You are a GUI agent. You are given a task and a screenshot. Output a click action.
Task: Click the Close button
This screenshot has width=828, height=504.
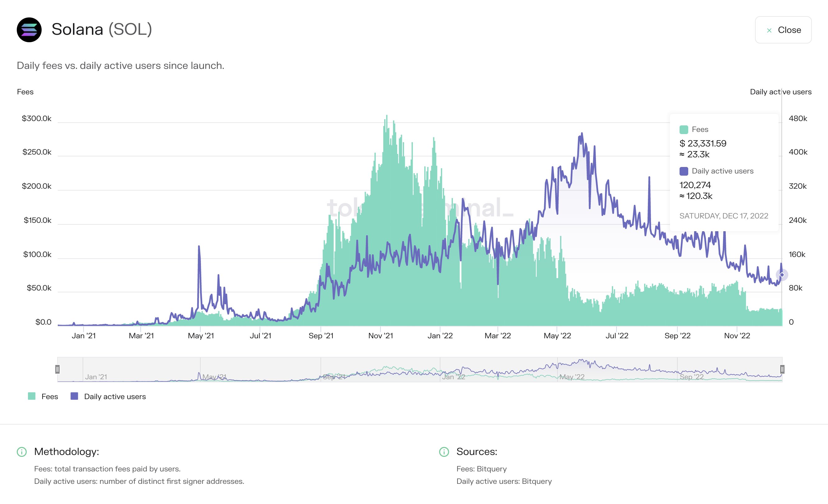[x=783, y=30]
